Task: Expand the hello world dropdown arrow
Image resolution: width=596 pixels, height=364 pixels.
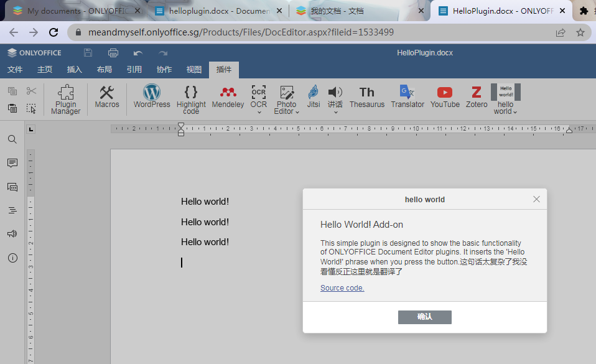Action: [515, 112]
